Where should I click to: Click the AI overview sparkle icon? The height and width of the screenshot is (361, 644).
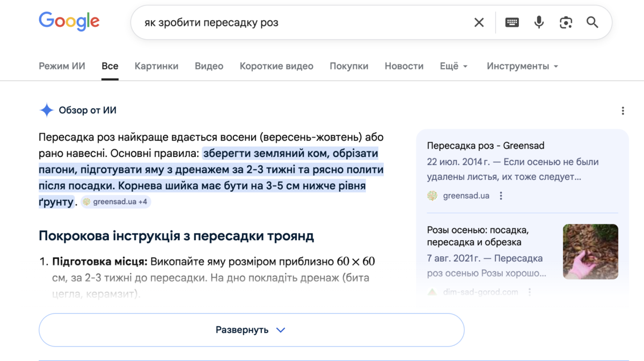47,111
